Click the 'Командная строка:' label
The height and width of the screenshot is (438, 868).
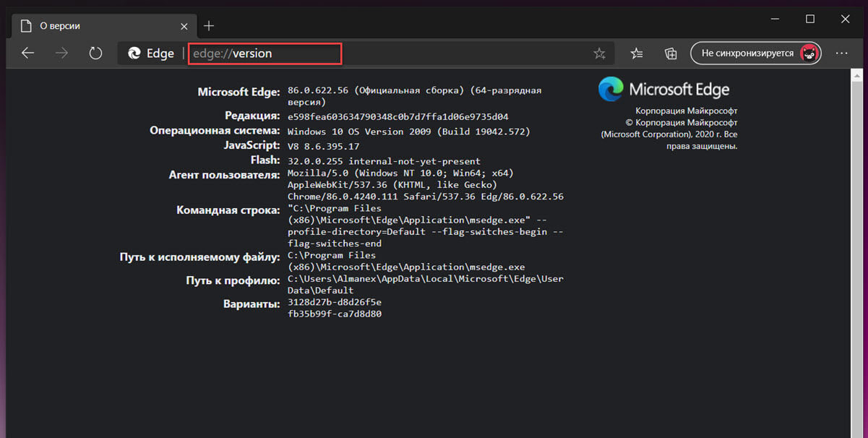tap(228, 210)
